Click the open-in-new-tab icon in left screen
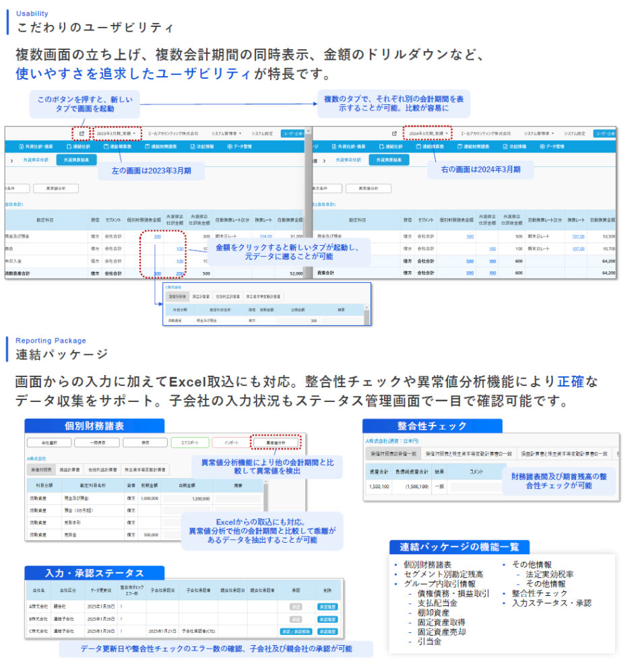The width and height of the screenshot is (640, 672). [x=82, y=133]
